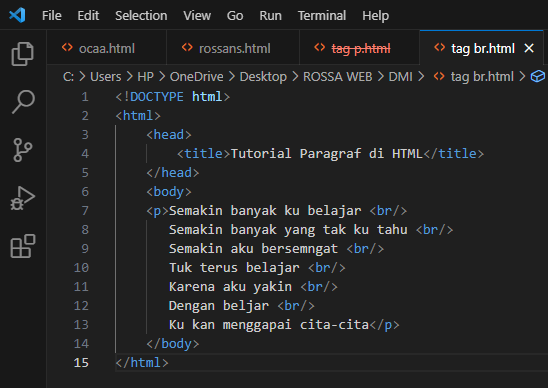Viewport: 548px width, 388px height.
Task: Open the Terminal menu
Action: (322, 15)
